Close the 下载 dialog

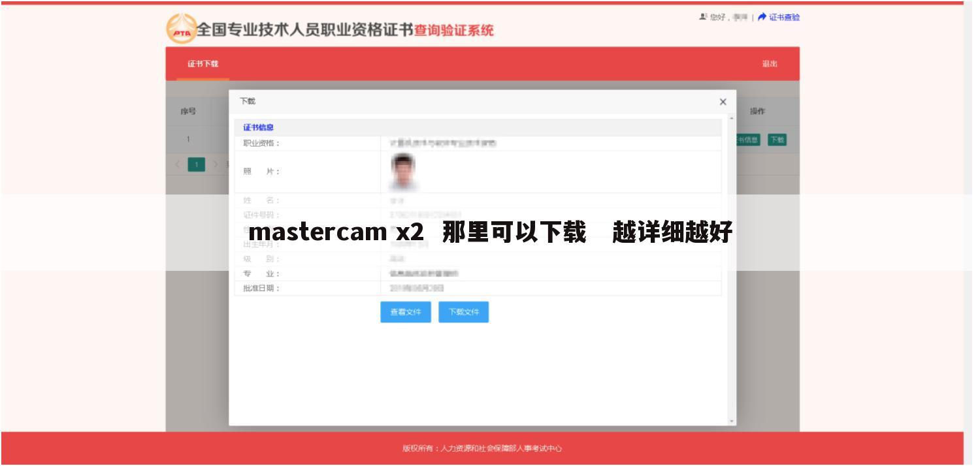click(723, 102)
